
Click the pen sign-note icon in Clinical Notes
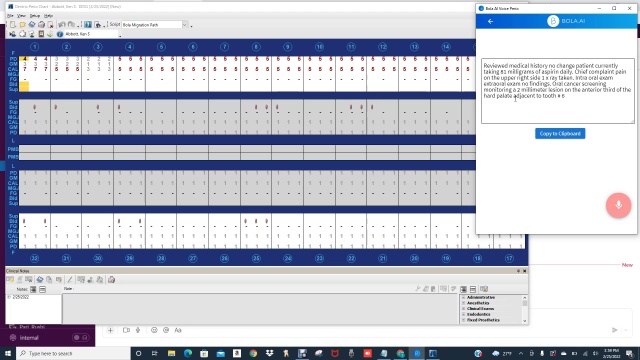click(70, 280)
